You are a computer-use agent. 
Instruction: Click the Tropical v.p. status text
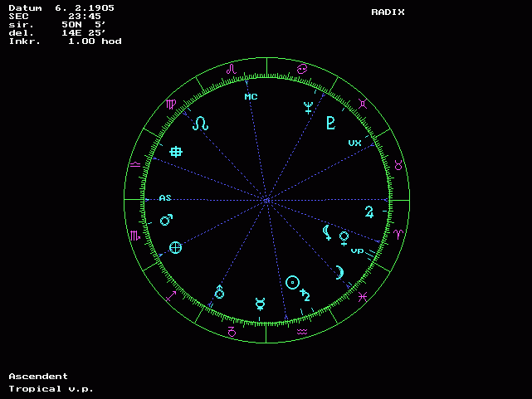coord(51,389)
